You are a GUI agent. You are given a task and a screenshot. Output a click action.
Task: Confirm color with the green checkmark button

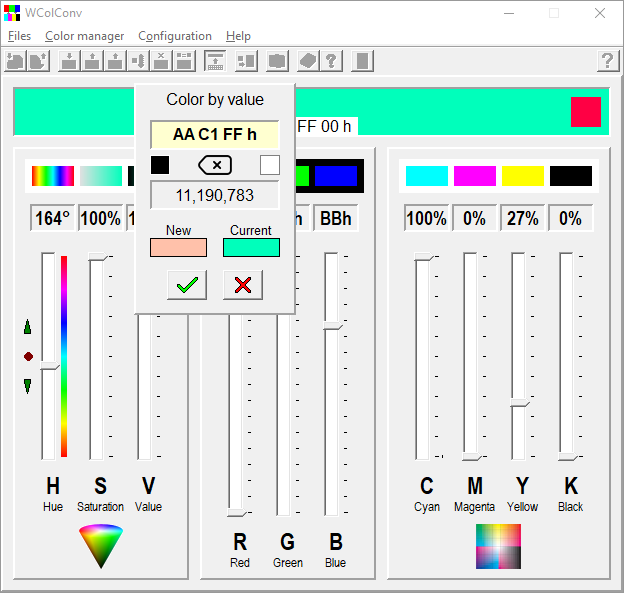pyautogui.click(x=187, y=285)
